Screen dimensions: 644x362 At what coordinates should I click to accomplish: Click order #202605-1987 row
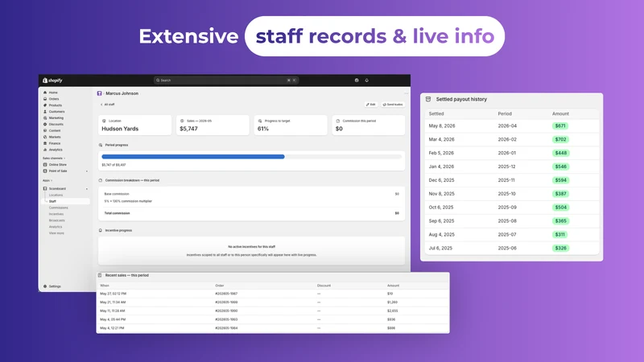pyautogui.click(x=273, y=294)
